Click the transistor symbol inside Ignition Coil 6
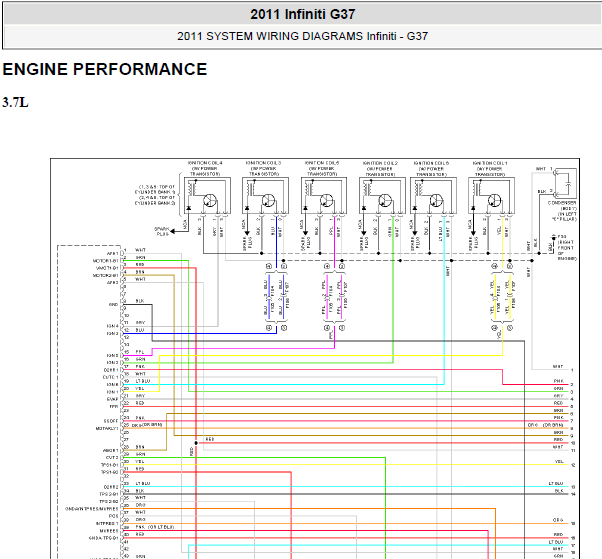Viewport: 602px width, 559px height. click(x=437, y=200)
